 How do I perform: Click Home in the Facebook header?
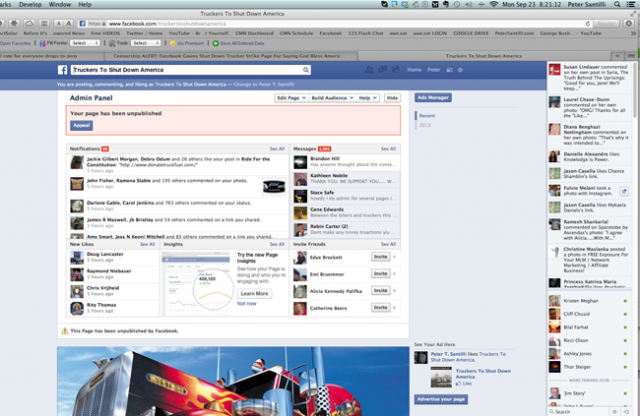tap(414, 70)
